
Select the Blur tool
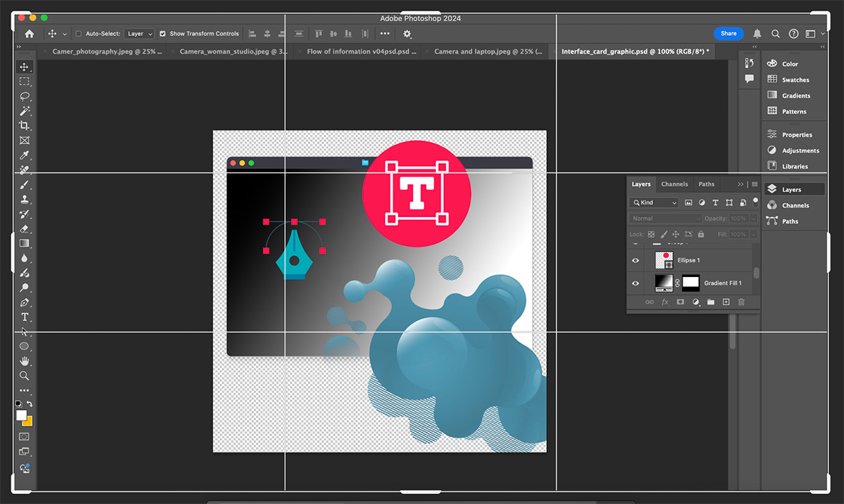pos(24,258)
